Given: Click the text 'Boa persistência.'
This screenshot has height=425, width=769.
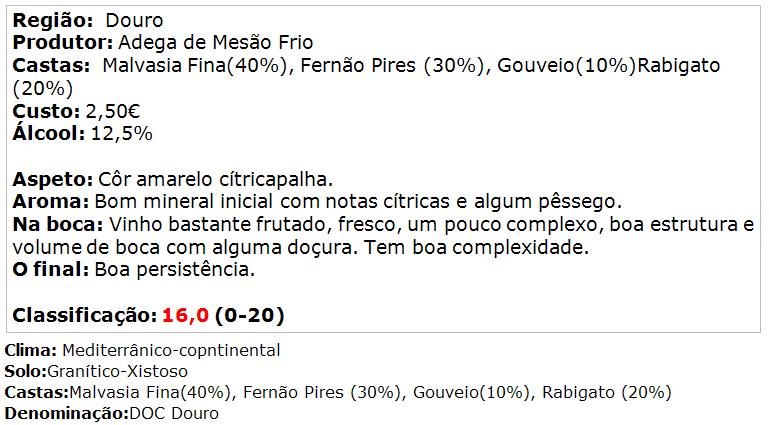Looking at the screenshot, I should click(175, 270).
